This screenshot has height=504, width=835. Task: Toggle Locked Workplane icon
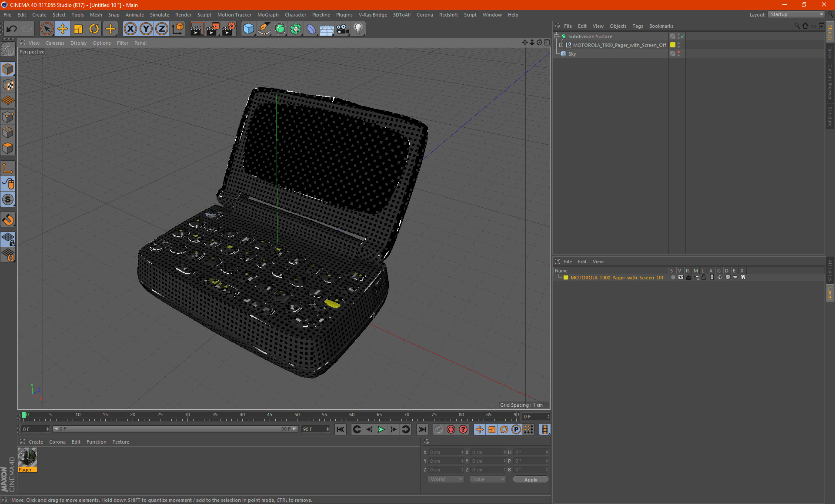[x=8, y=239]
